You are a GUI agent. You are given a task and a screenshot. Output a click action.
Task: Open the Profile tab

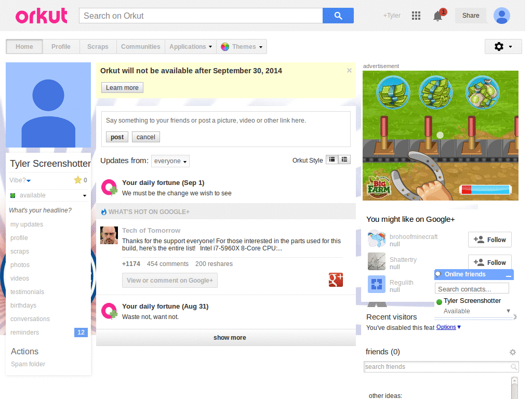[61, 46]
